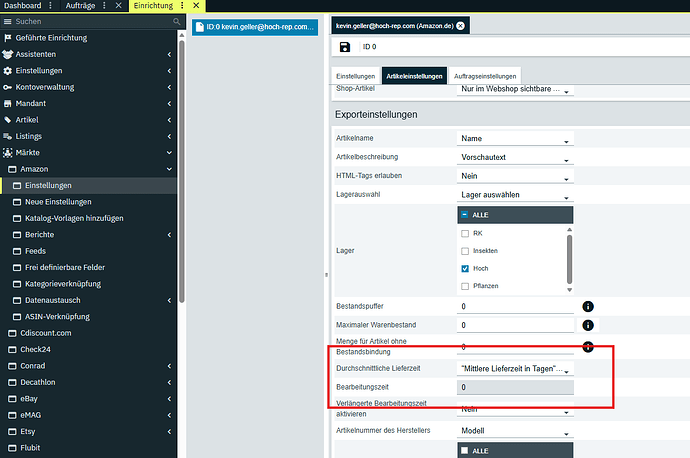Click the Lager list scrollbar
Viewport: 690px width, 458px height.
click(x=569, y=260)
